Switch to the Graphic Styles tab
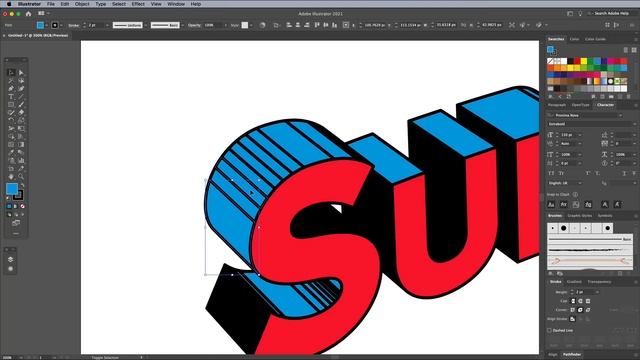Viewport: 640px width, 360px height. [580, 216]
